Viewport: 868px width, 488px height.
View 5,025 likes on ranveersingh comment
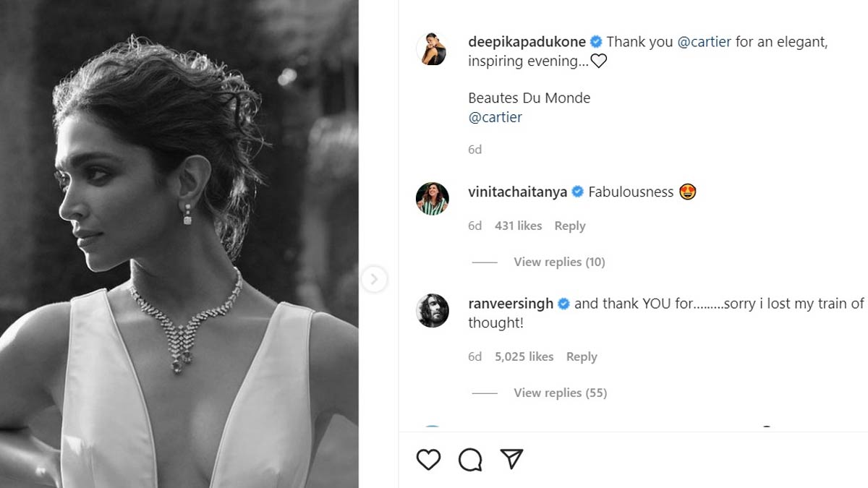524,356
